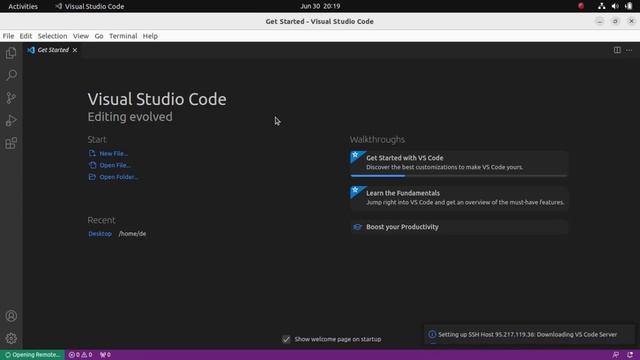Open the feedback icon in status bar

pyautogui.click(x=616, y=355)
